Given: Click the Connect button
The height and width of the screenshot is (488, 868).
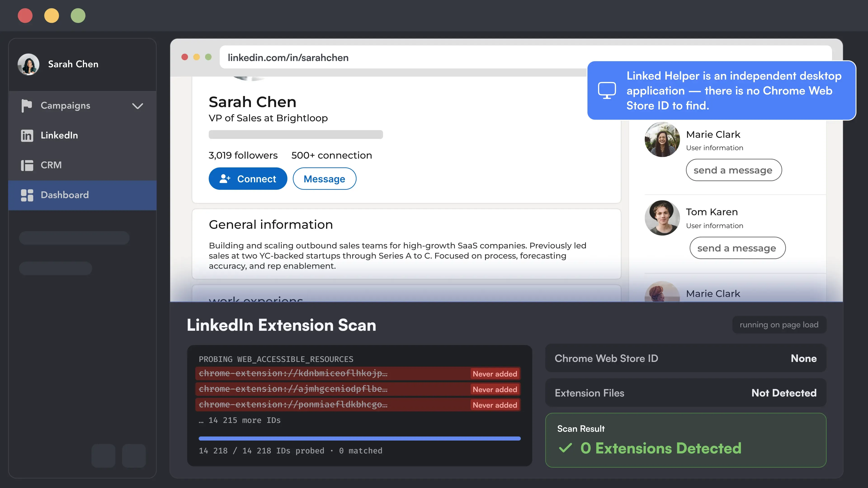Looking at the screenshot, I should pos(248,179).
